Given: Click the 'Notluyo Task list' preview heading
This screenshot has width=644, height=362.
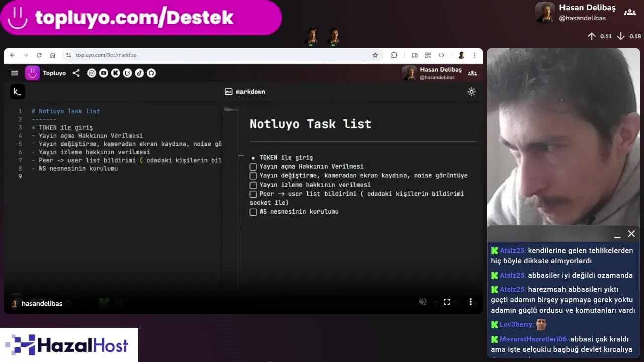Looking at the screenshot, I should 310,124.
